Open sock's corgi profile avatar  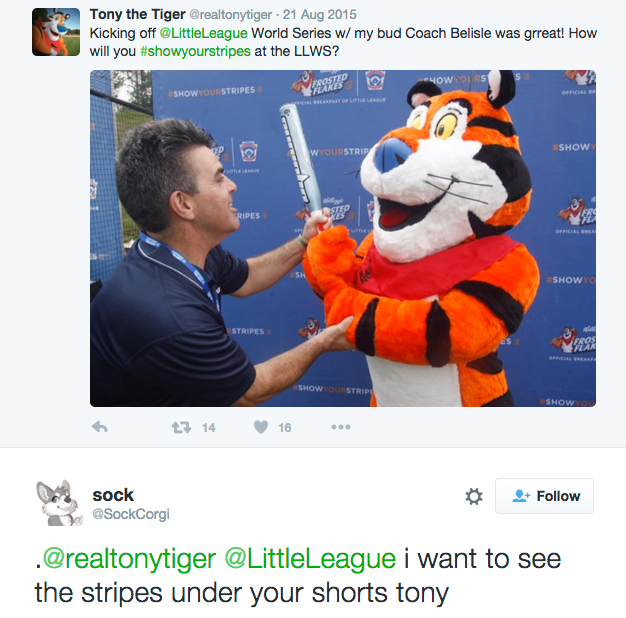(59, 503)
